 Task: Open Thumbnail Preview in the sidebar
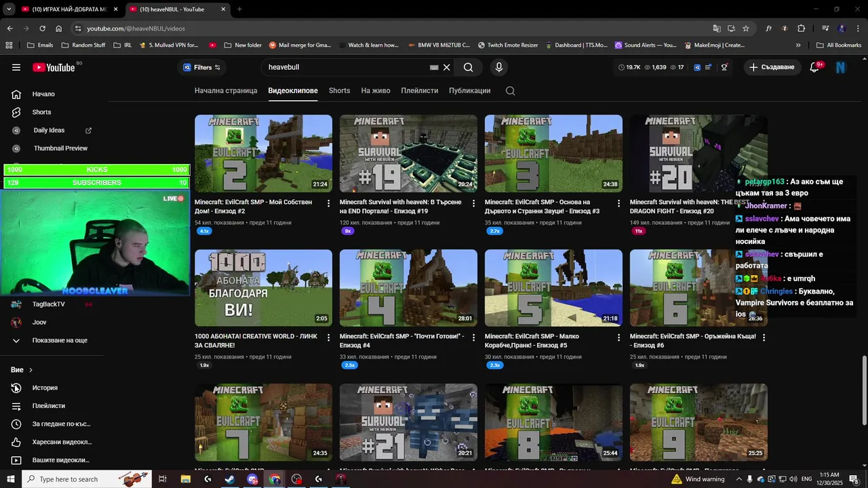pyautogui.click(x=54, y=148)
